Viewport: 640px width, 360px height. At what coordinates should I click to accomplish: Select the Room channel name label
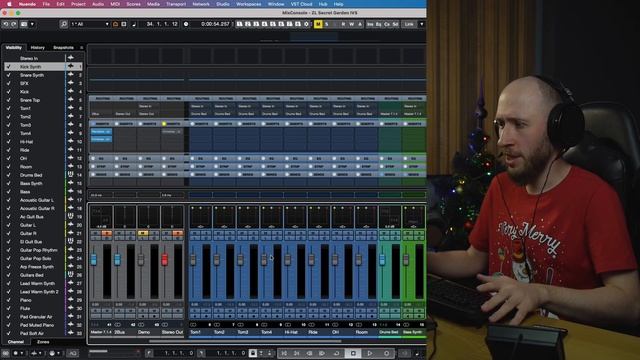(362, 332)
